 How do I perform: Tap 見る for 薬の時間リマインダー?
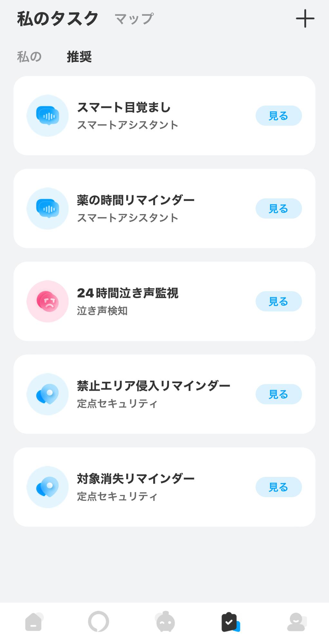(278, 208)
